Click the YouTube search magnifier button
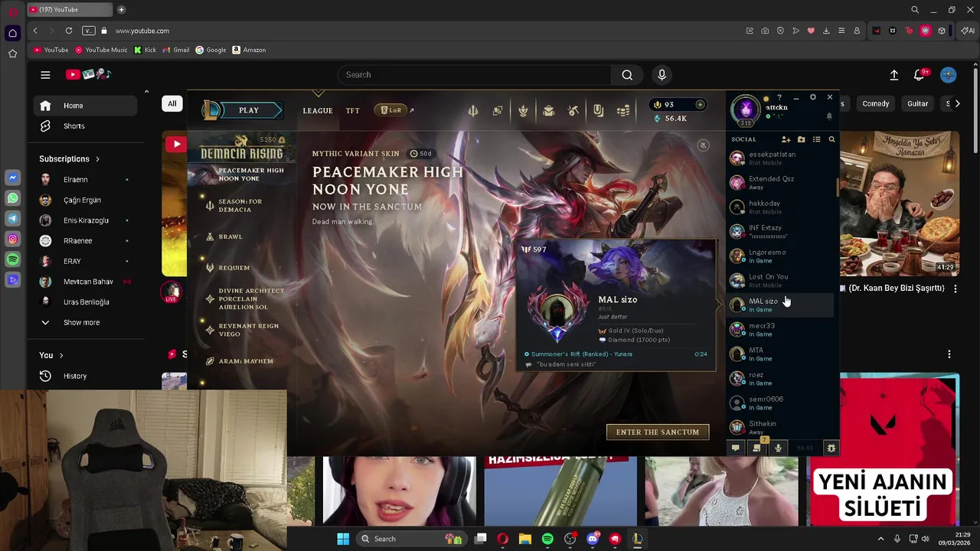 [627, 74]
